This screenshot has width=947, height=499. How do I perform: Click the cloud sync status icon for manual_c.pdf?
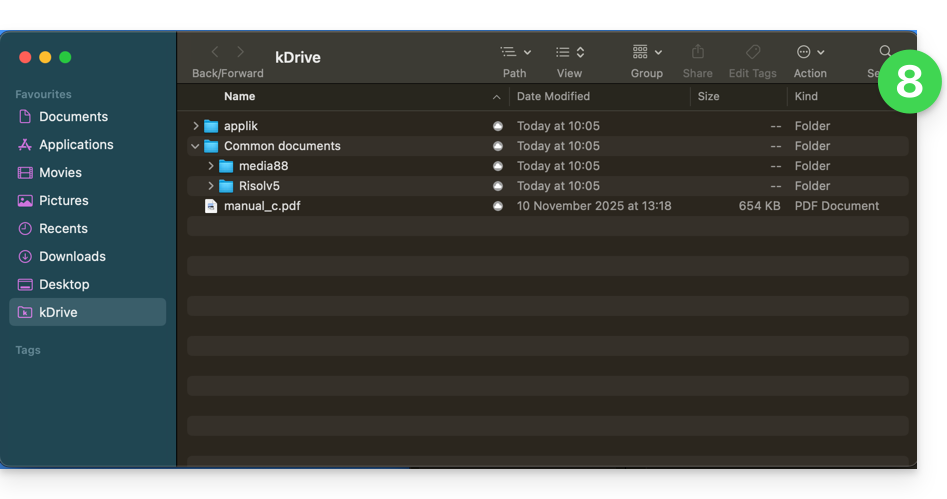pyautogui.click(x=498, y=206)
